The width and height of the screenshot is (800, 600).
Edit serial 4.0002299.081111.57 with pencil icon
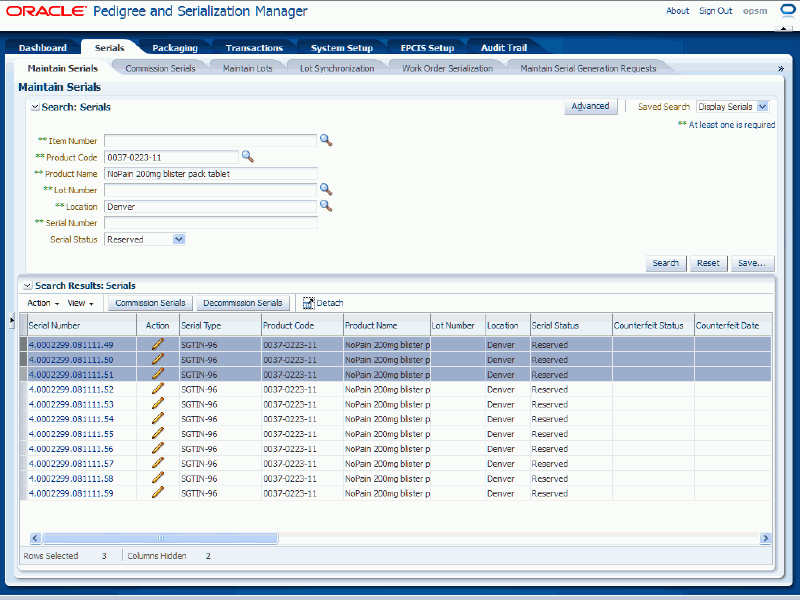coord(158,463)
